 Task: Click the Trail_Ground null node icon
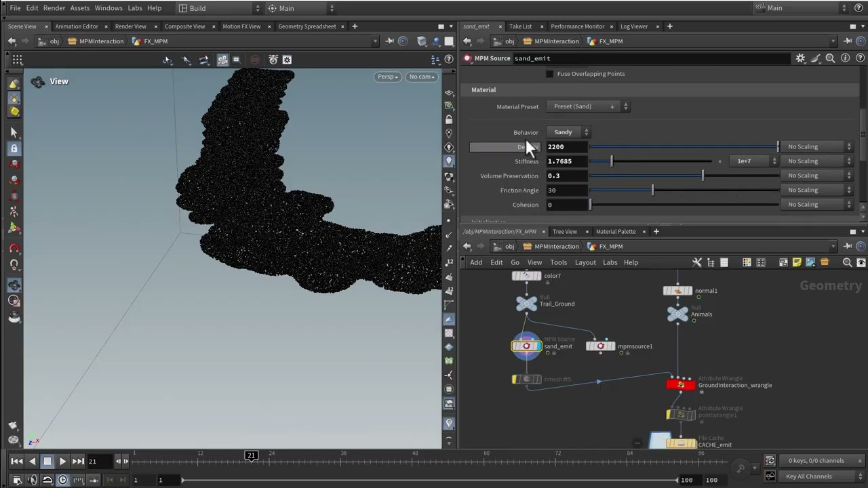click(x=526, y=304)
